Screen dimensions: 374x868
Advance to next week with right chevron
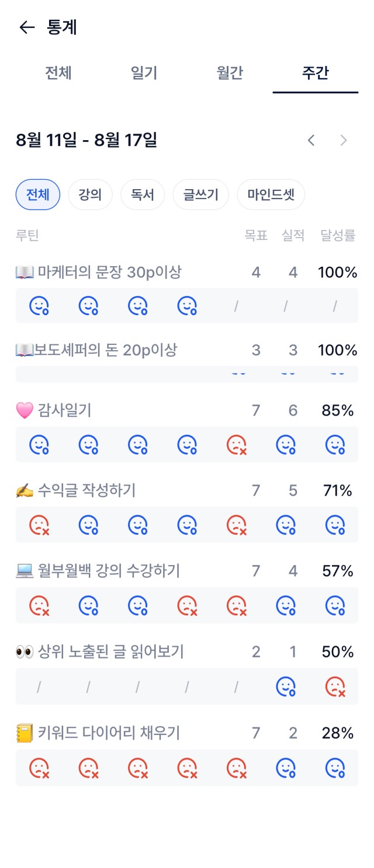[344, 140]
